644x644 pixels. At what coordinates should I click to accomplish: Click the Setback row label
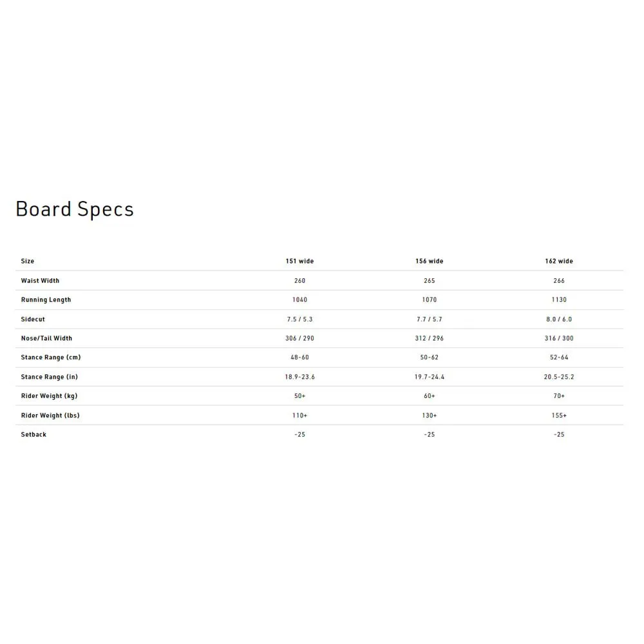pyautogui.click(x=33, y=435)
